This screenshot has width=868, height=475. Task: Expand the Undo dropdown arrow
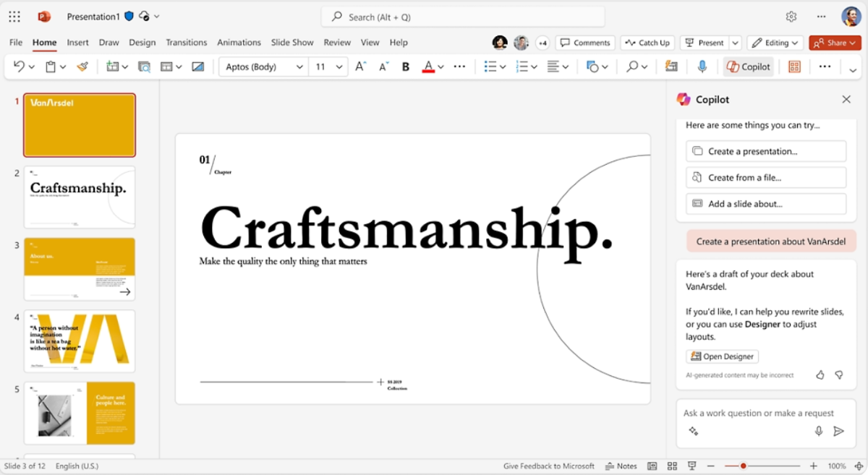pos(32,67)
